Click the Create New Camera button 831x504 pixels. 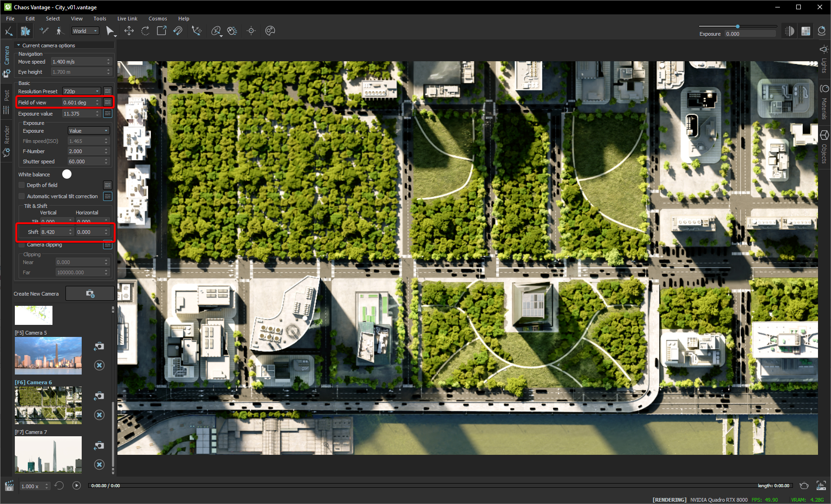point(90,293)
